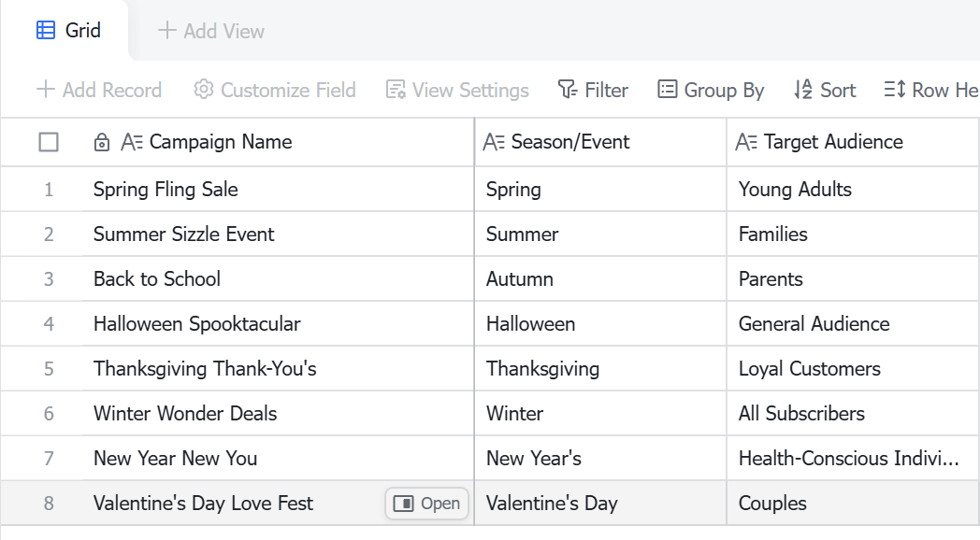Add a new record

point(99,90)
